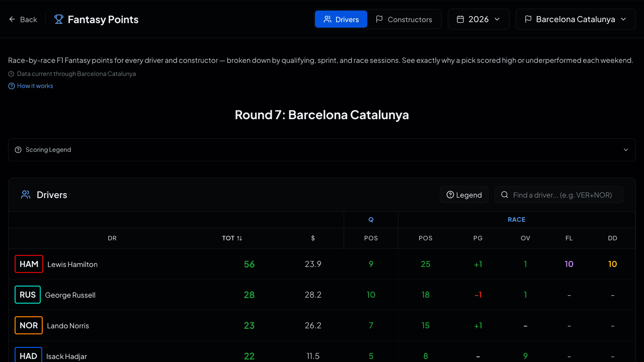The width and height of the screenshot is (644, 362).
Task: Click the Round 7: Barcelona Catalunya heading
Action: point(322,115)
